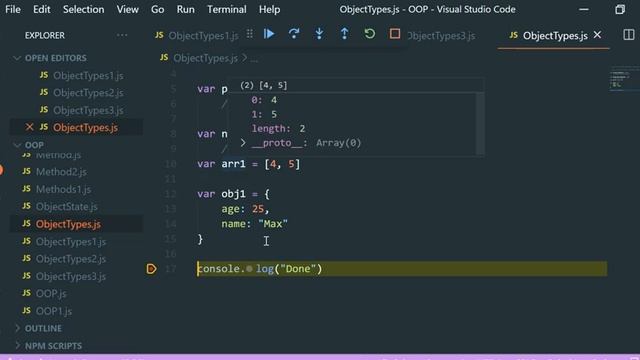
Task: Click the obj1 variable on line 12
Action: tap(233, 194)
